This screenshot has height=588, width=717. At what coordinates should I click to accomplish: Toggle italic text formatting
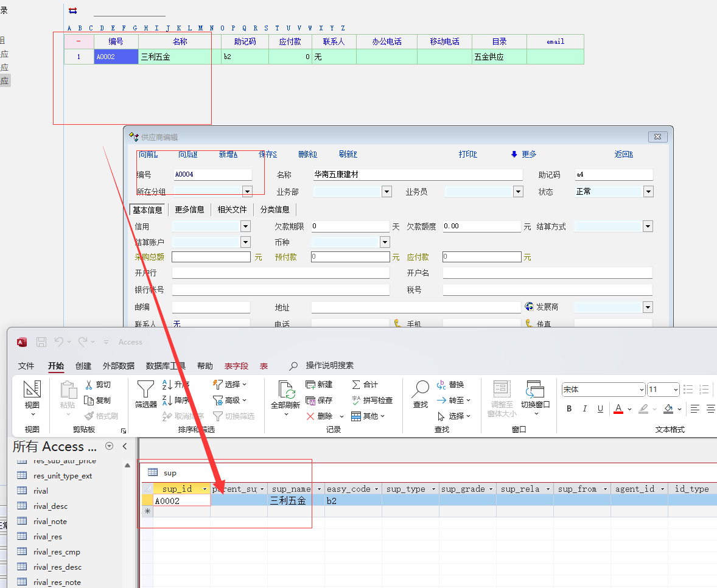click(x=585, y=409)
